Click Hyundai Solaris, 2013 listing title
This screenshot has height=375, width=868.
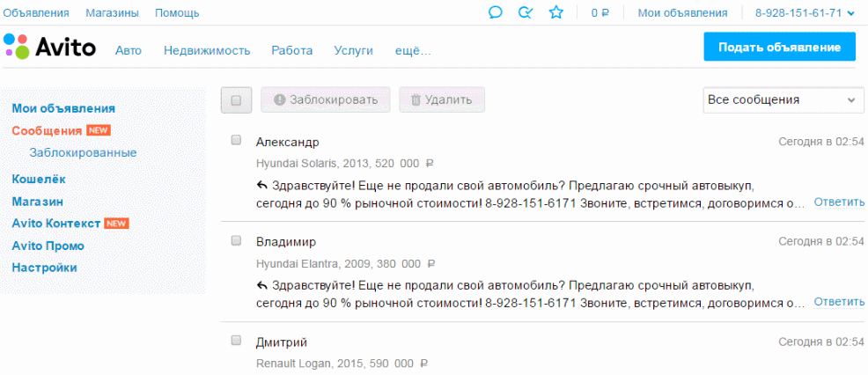(344, 164)
